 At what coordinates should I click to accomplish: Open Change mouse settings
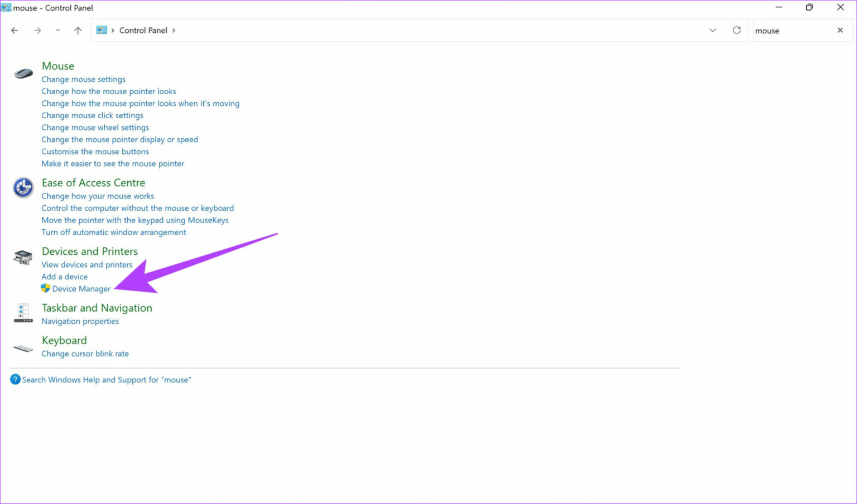(x=83, y=79)
